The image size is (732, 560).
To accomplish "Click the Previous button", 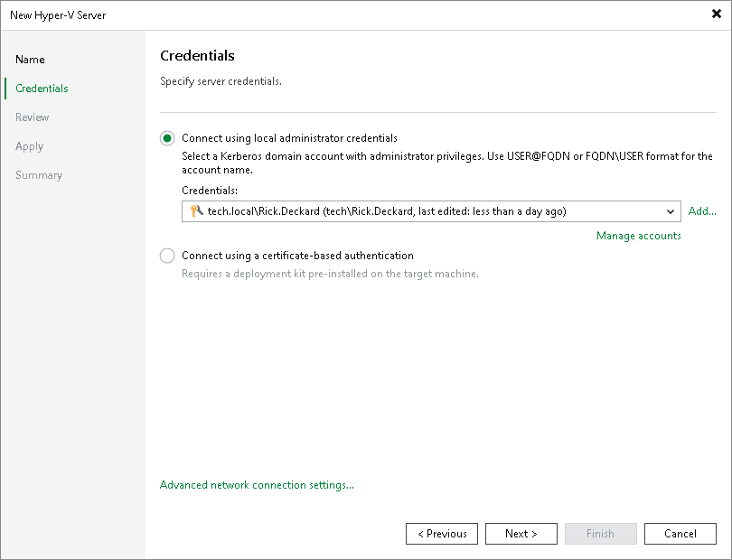I will [442, 533].
